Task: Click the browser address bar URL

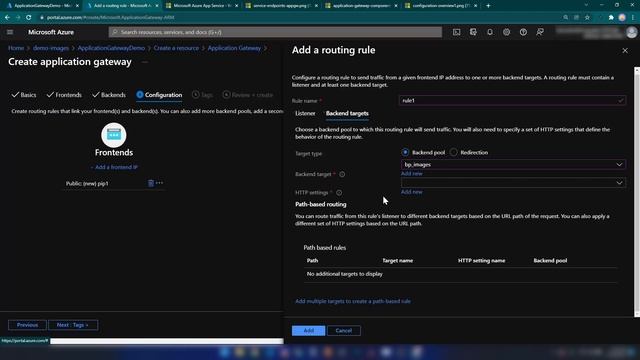Action: pos(111,18)
